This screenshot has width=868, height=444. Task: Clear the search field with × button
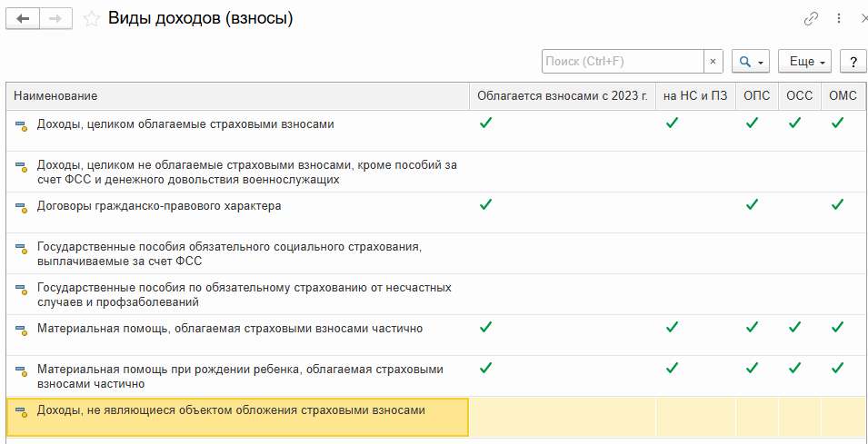pos(713,62)
